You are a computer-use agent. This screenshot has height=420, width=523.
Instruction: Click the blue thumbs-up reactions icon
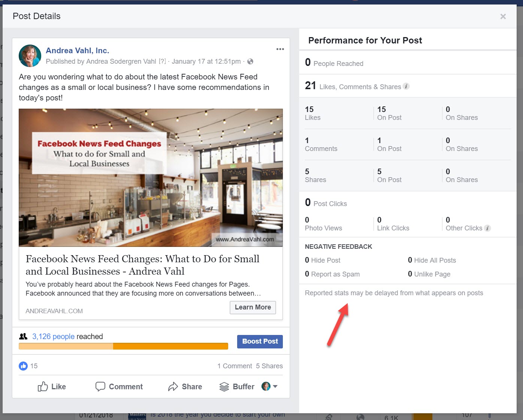pos(23,366)
